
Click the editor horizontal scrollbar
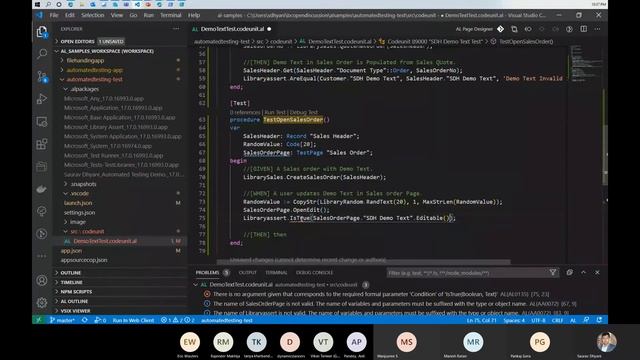363,262
